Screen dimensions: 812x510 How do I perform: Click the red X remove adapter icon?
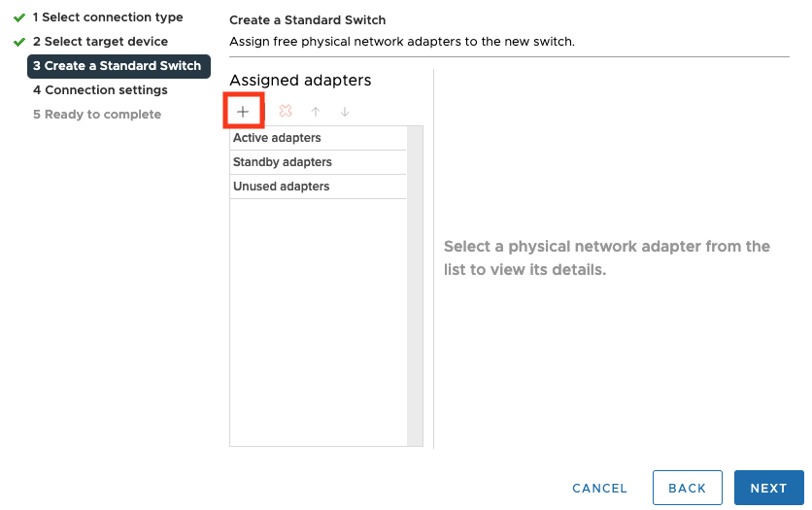click(286, 112)
